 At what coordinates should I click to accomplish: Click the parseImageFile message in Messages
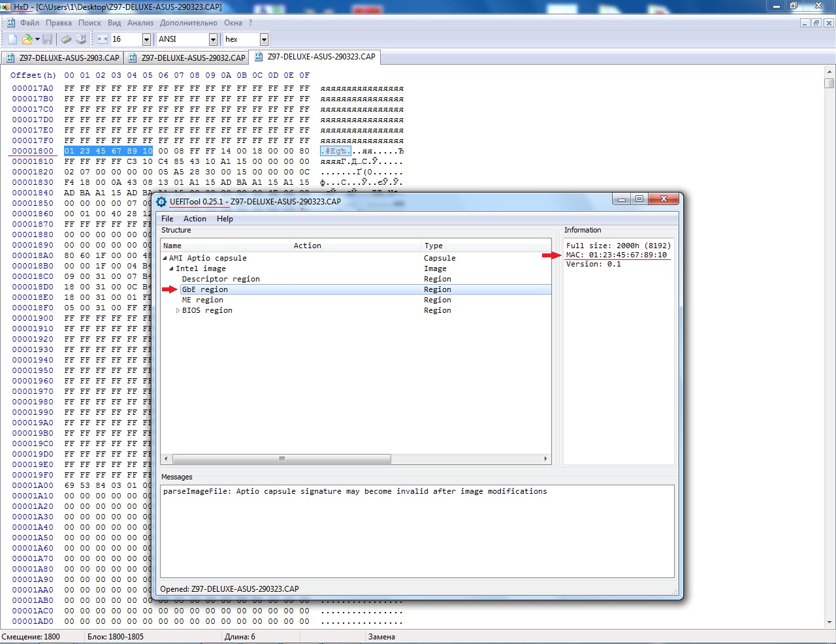point(355,491)
